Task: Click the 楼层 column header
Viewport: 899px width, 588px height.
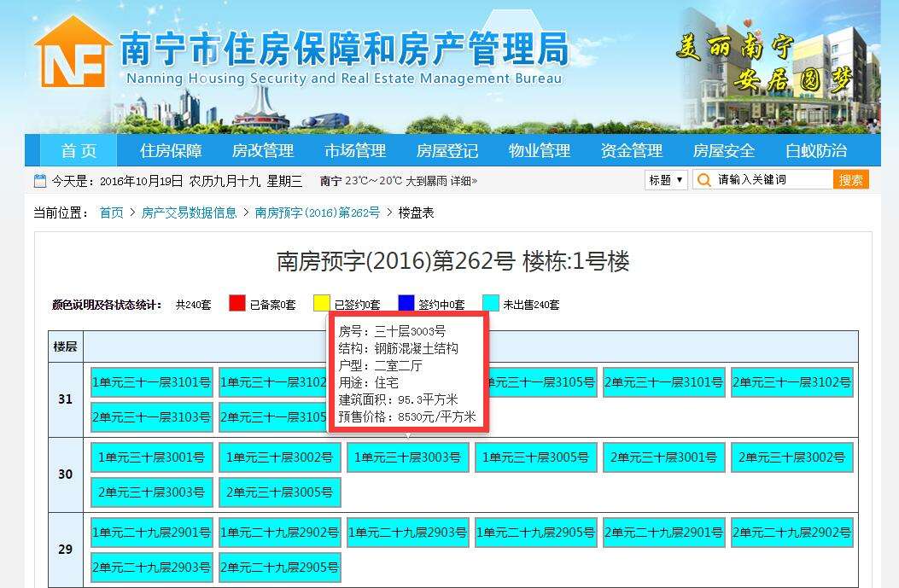Action: click(66, 346)
